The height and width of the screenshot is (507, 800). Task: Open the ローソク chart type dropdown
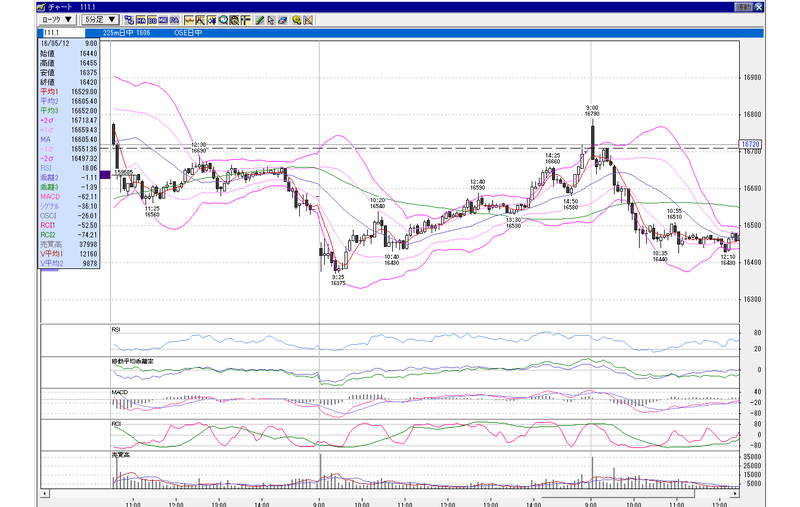click(x=57, y=19)
